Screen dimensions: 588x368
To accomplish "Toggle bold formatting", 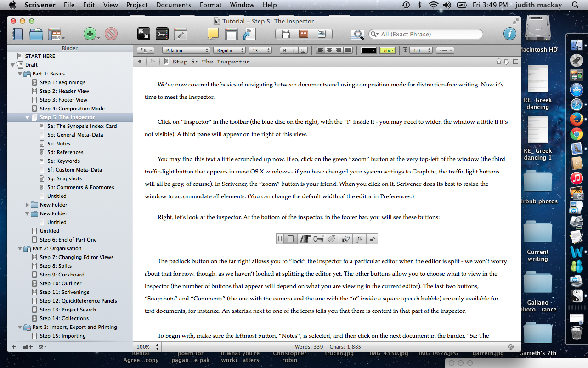I will (x=284, y=50).
